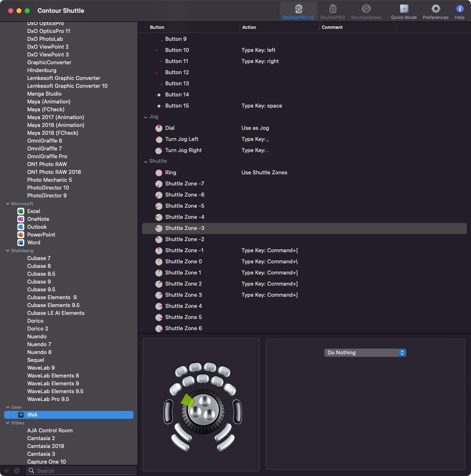Open Help from the toolbar
This screenshot has width=471, height=476.
[x=459, y=11]
